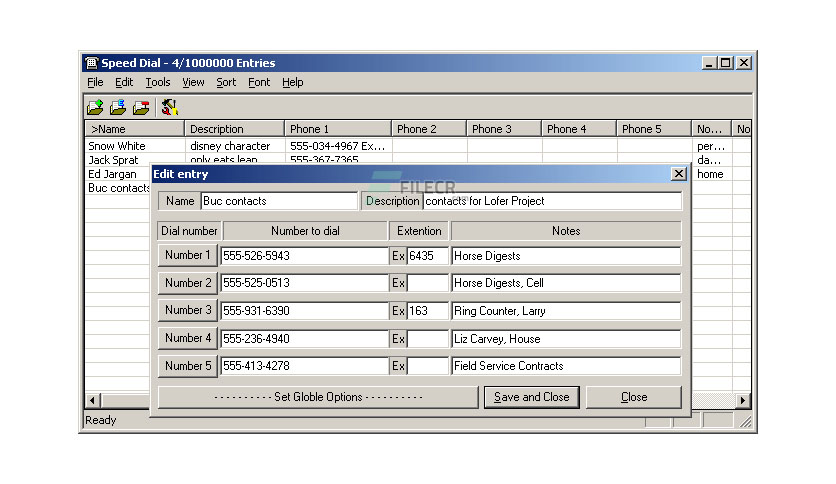Click the Phone 3 column header

coord(504,129)
